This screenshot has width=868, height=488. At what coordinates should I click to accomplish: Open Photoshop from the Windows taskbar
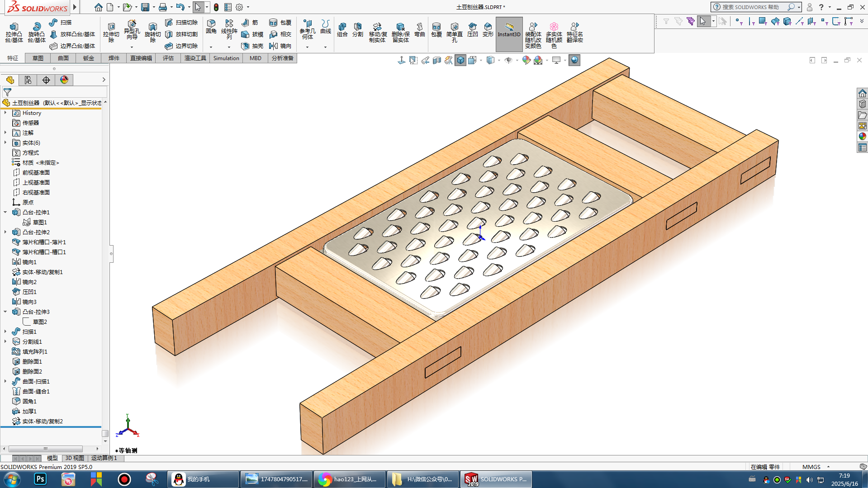pyautogui.click(x=40, y=479)
